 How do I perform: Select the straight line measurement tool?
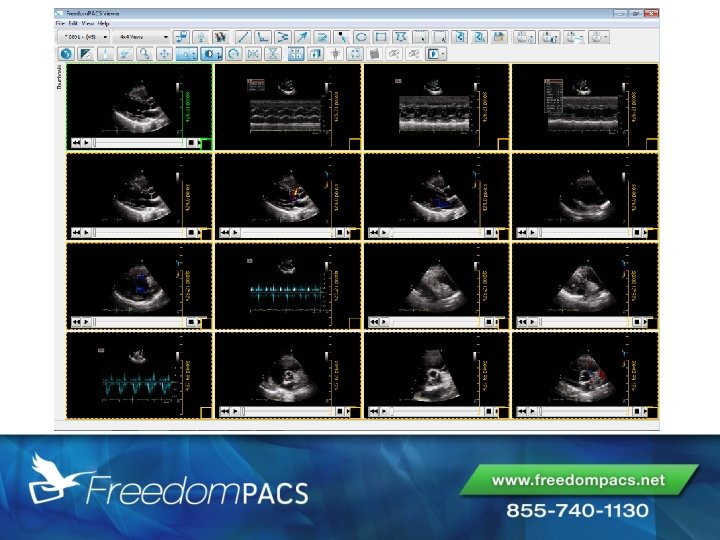[x=243, y=37]
